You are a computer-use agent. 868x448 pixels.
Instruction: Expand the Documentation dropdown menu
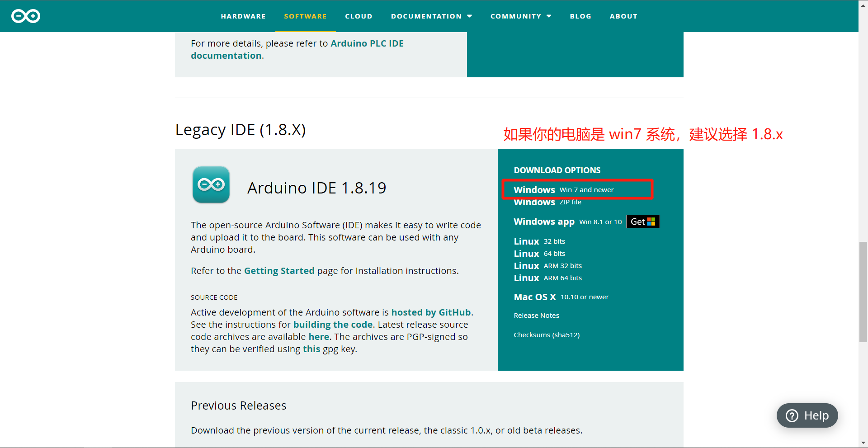pos(431,16)
